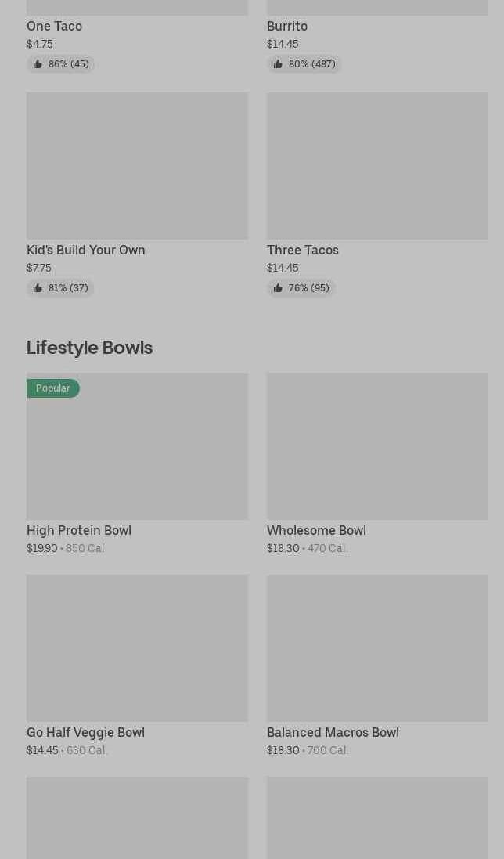Open Balanced Macros Bowl title
Image resolution: width=504 pixels, height=859 pixels.
pos(333,732)
